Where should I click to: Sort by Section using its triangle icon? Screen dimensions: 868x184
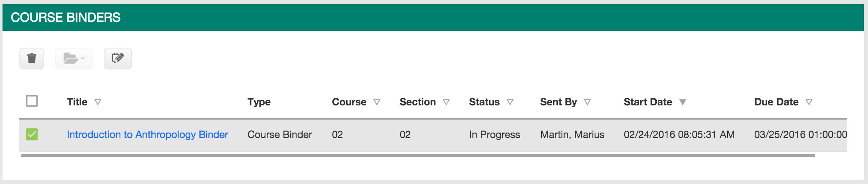tap(446, 102)
